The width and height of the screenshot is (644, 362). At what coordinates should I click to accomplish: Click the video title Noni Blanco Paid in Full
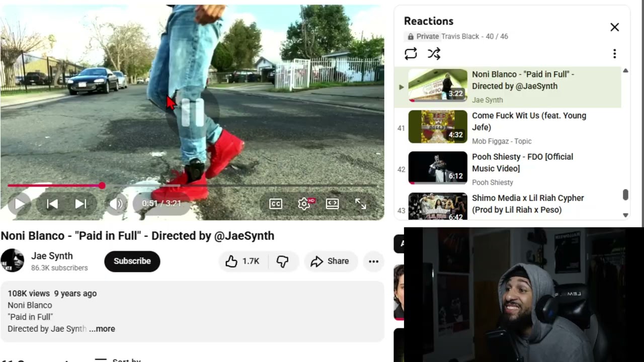tap(137, 236)
